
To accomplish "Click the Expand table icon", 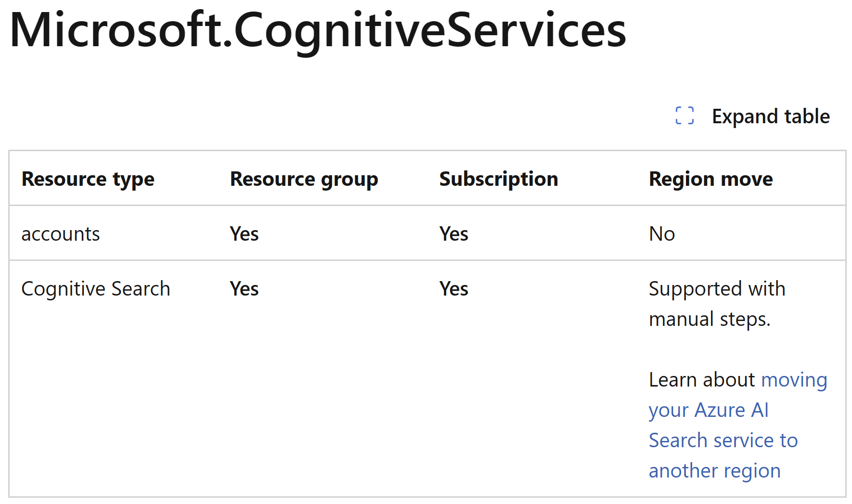I will tap(684, 116).
